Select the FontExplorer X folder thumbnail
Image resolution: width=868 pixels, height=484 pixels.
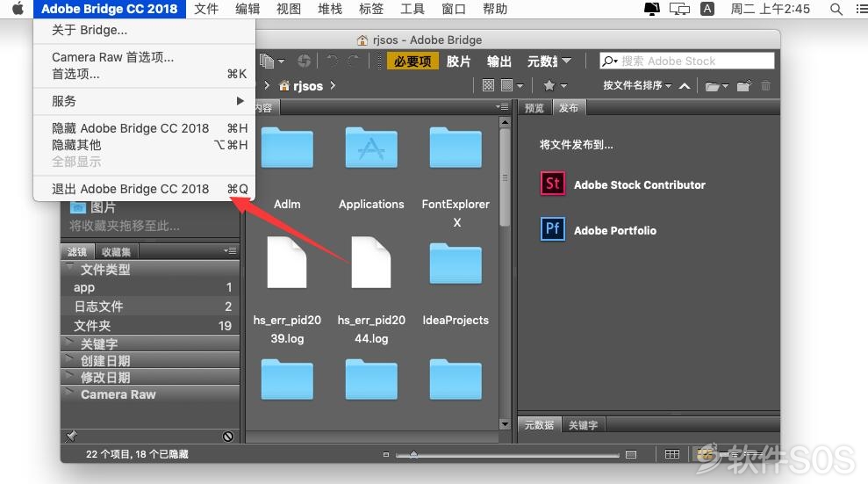click(455, 148)
